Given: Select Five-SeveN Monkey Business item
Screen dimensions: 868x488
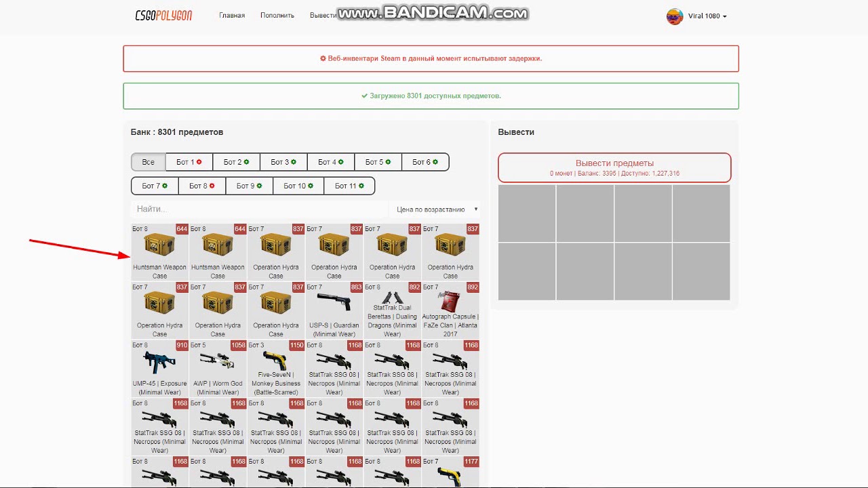Looking at the screenshot, I should point(276,369).
